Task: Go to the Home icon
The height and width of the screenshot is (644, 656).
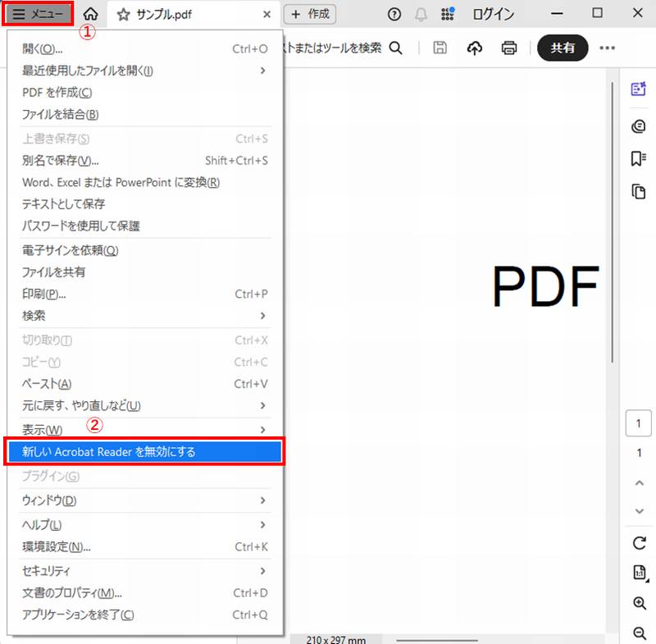Action: 90,14
